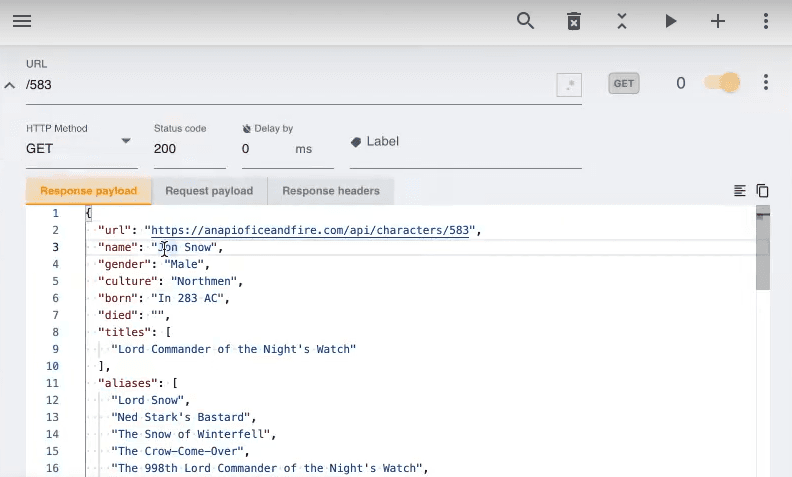The height and width of the screenshot is (477, 792).
Task: Click the "Jon Snow" name value
Action: tap(184, 247)
